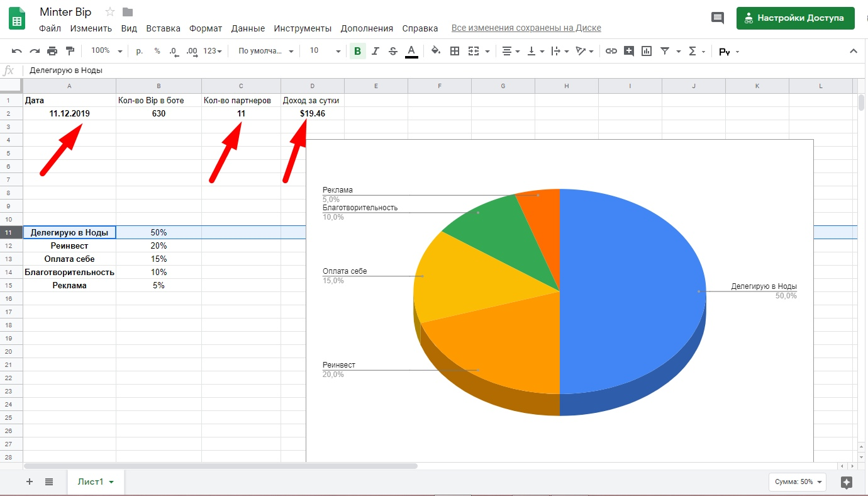The height and width of the screenshot is (496, 868).
Task: Open the Explore button
Action: point(847,482)
